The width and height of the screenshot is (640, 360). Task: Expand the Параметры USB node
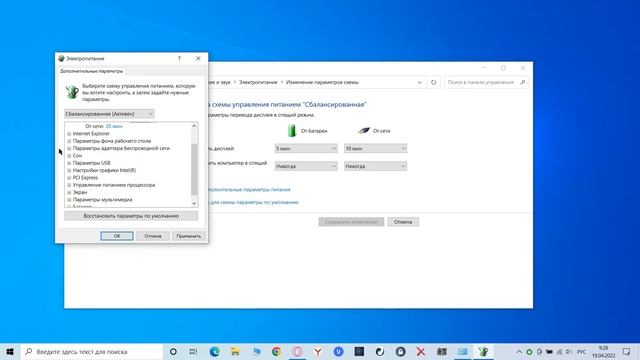pyautogui.click(x=69, y=163)
